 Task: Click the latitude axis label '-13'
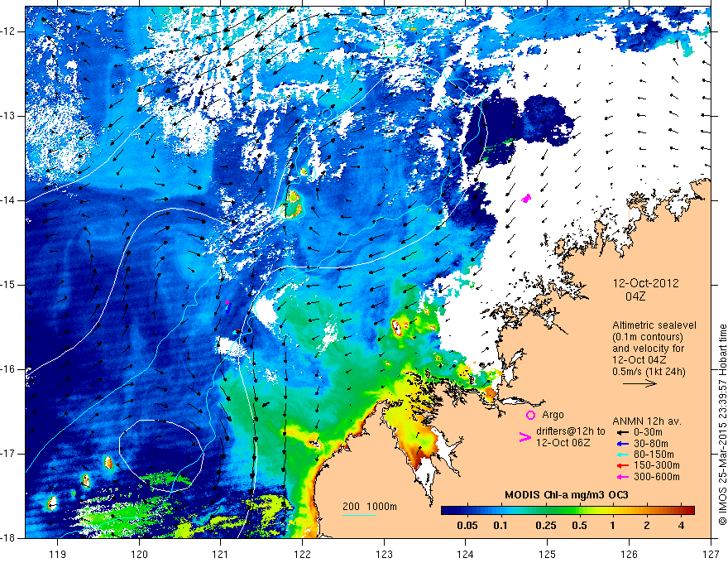(x=8, y=116)
